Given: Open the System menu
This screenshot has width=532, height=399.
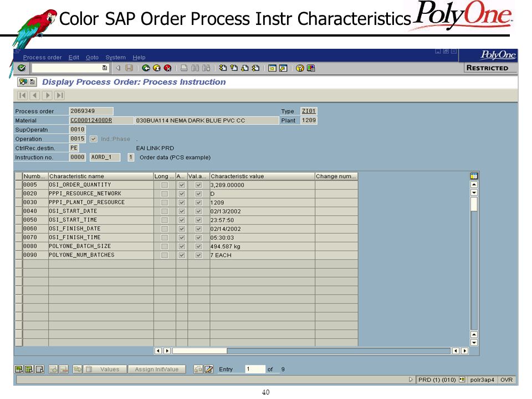Looking at the screenshot, I should point(115,57).
